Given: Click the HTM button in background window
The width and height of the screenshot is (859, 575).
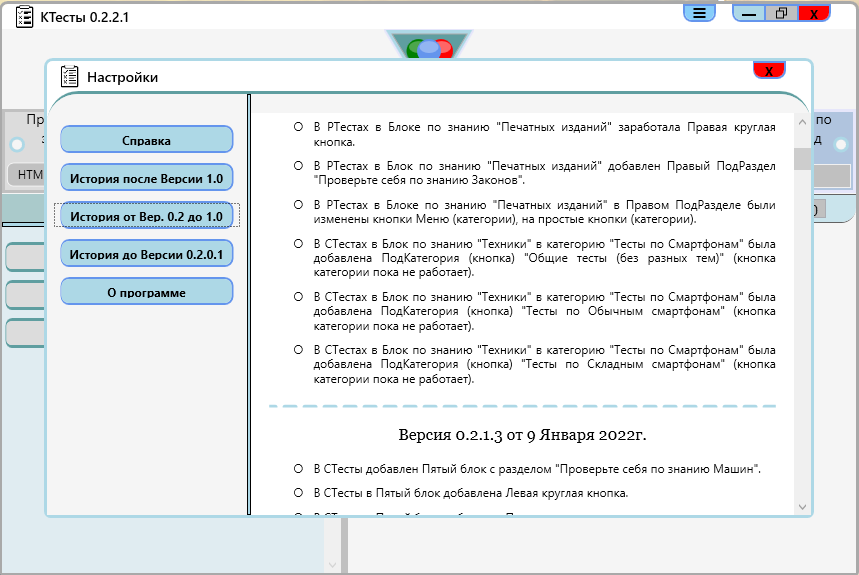Looking at the screenshot, I should 28,175.
